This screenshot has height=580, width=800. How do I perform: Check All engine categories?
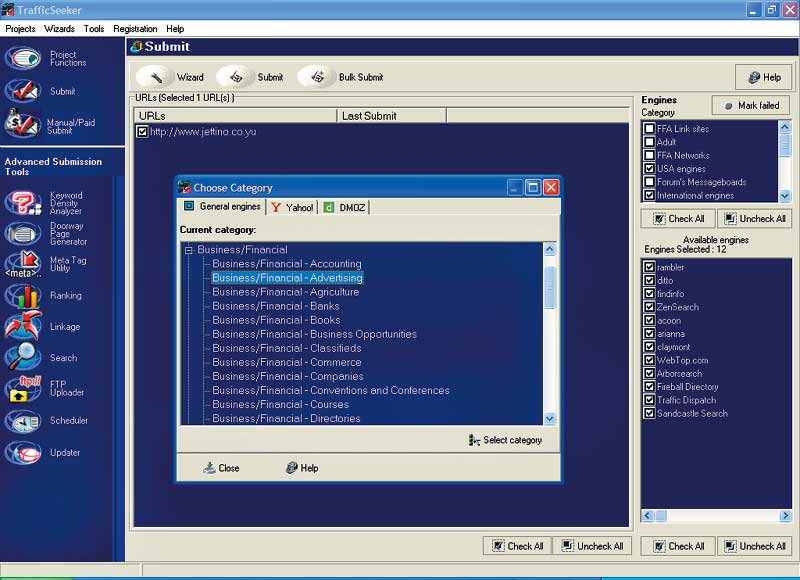[678, 219]
